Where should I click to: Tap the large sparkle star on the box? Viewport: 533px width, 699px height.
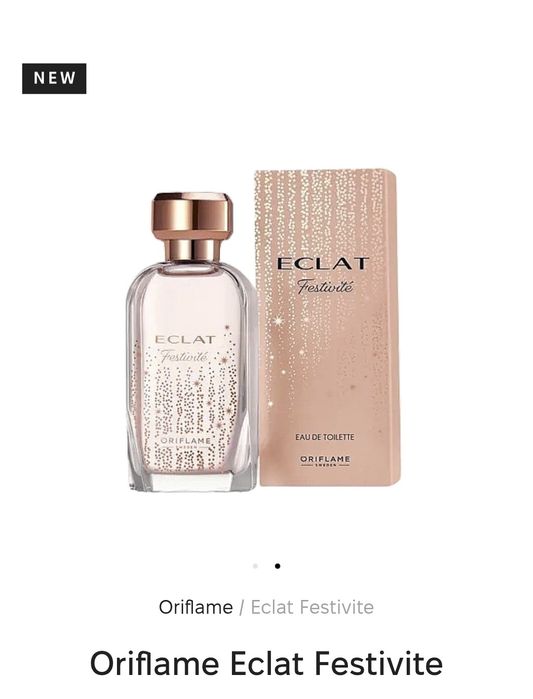279,320
